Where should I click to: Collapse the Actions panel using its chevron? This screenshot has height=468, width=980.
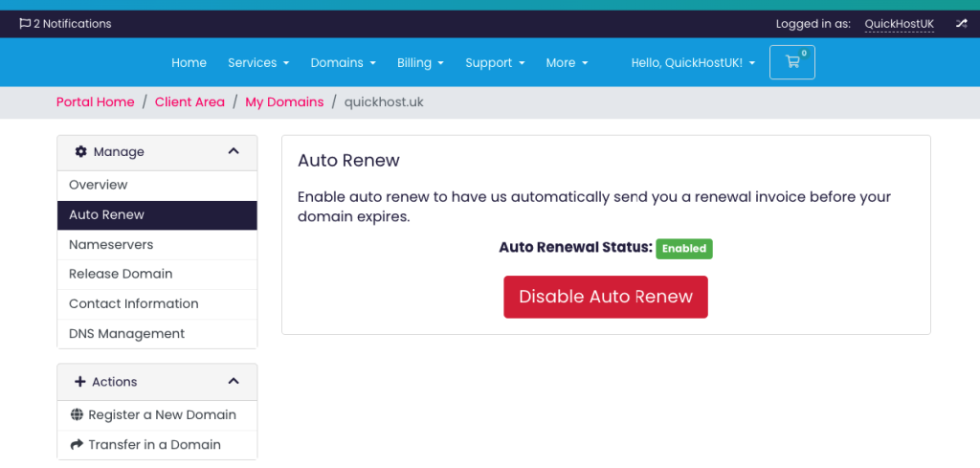pos(234,381)
